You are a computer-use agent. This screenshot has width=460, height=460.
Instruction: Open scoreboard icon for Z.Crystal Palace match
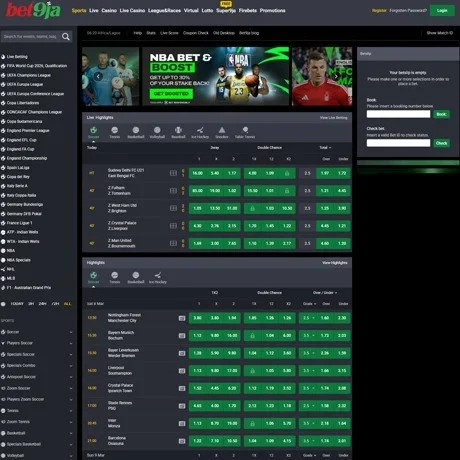[173, 226]
